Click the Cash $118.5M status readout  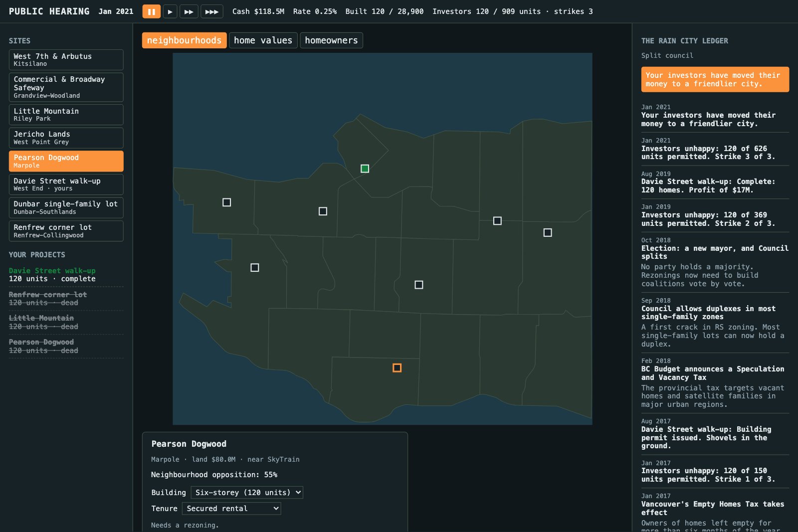[258, 11]
